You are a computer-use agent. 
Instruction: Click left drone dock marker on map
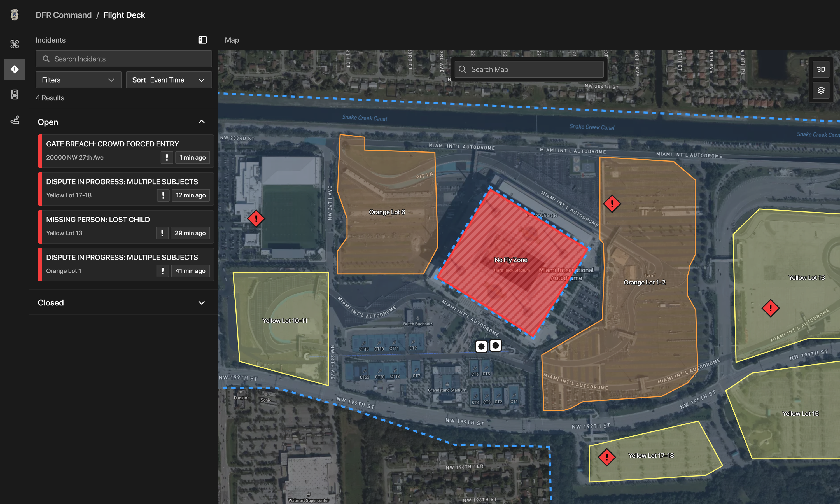point(481,346)
